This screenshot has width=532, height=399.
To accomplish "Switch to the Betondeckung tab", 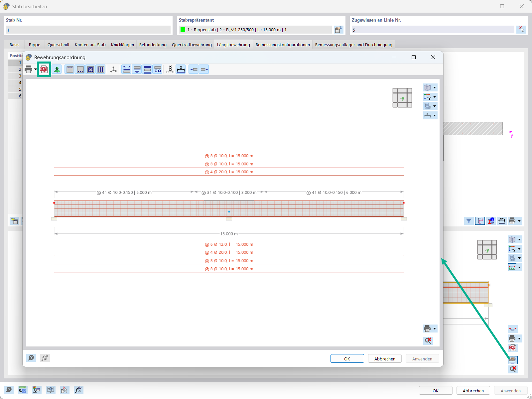I will 153,45.
